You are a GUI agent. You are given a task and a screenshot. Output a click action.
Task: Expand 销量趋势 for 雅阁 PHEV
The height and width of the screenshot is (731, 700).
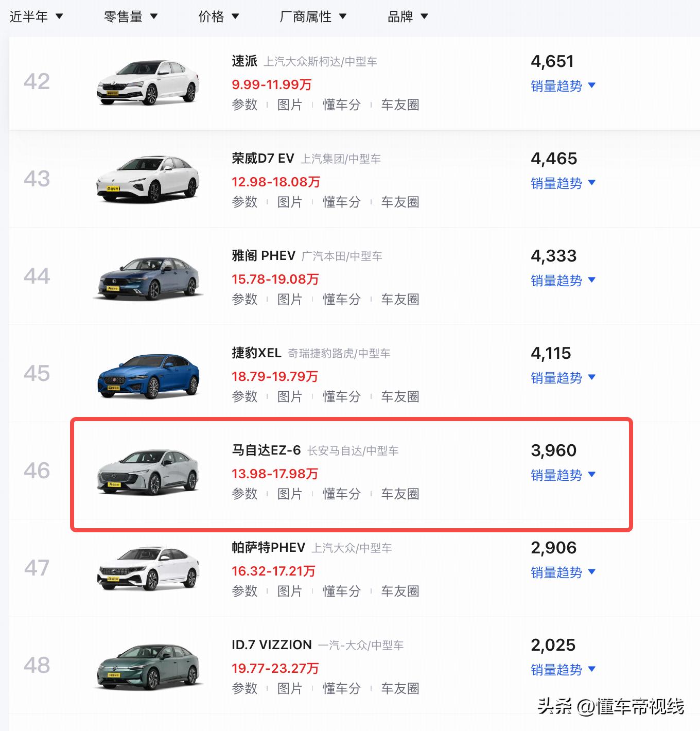pyautogui.click(x=563, y=281)
